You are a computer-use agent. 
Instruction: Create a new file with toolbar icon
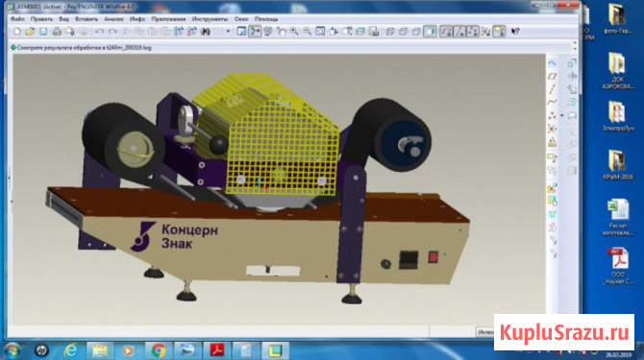click(x=17, y=32)
